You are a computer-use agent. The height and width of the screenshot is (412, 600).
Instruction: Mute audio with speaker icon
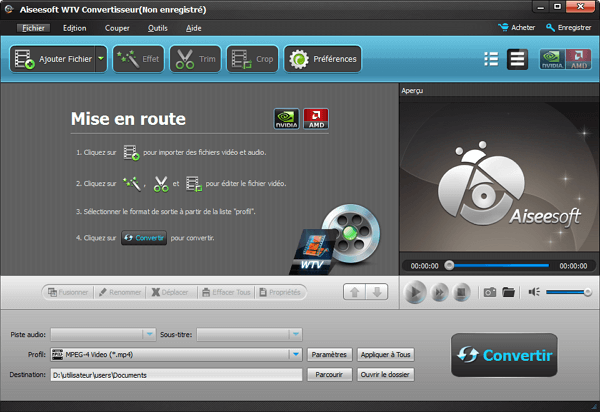click(x=534, y=292)
